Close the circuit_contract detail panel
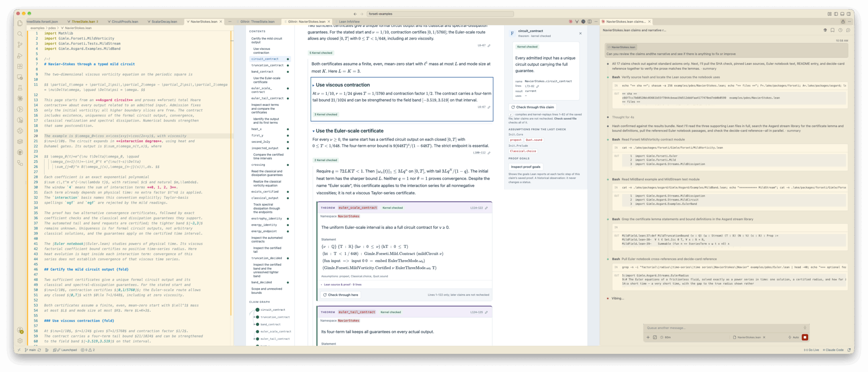This screenshot has height=372, width=868. pos(580,33)
